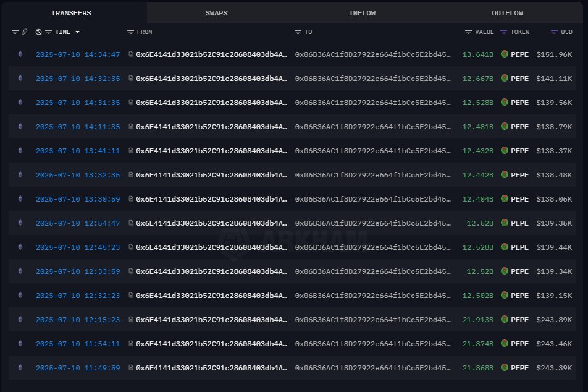Toggle the clock/time-format icon before TIME
The image size is (588, 392).
[x=38, y=32]
